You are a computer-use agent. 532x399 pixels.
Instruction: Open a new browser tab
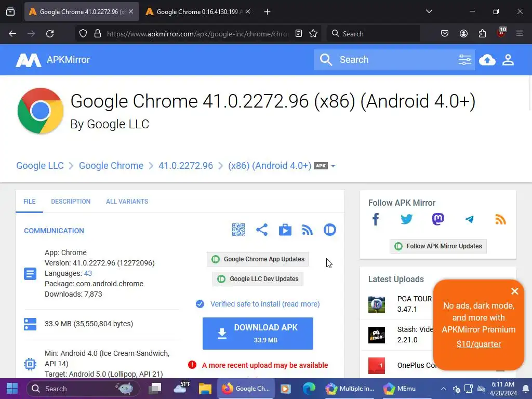click(x=268, y=12)
